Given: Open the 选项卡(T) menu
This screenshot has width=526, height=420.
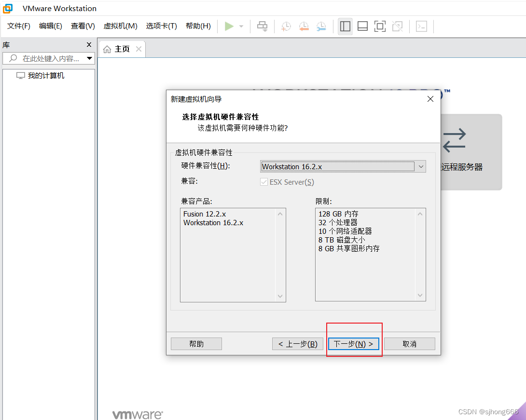Looking at the screenshot, I should tap(161, 26).
